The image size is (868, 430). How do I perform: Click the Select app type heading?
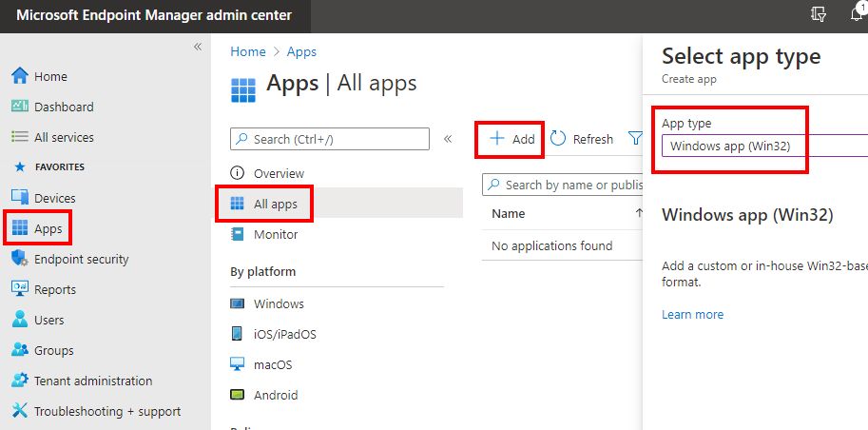742,56
